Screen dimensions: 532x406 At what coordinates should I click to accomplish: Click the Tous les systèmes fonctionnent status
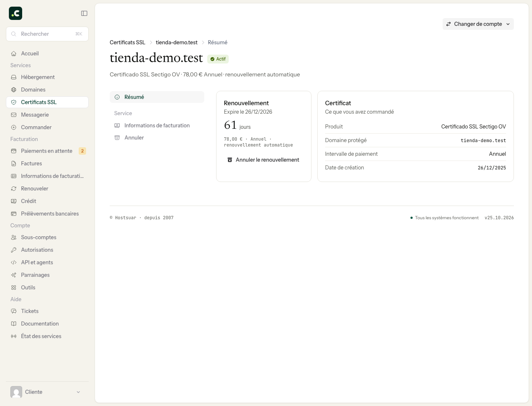tap(444, 218)
